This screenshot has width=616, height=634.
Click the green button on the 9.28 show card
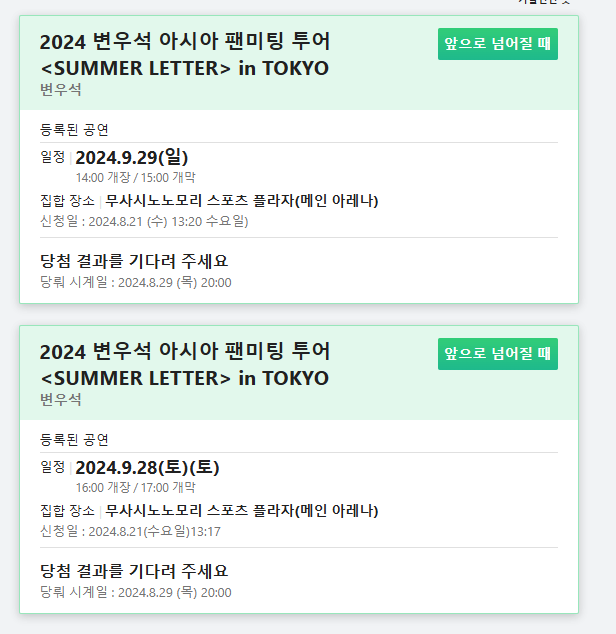click(x=497, y=354)
